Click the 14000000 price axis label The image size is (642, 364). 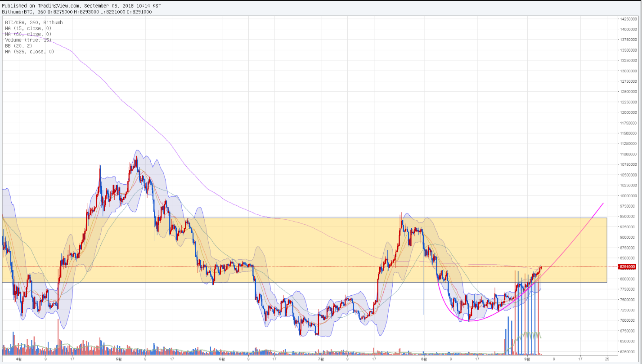pyautogui.click(x=629, y=29)
